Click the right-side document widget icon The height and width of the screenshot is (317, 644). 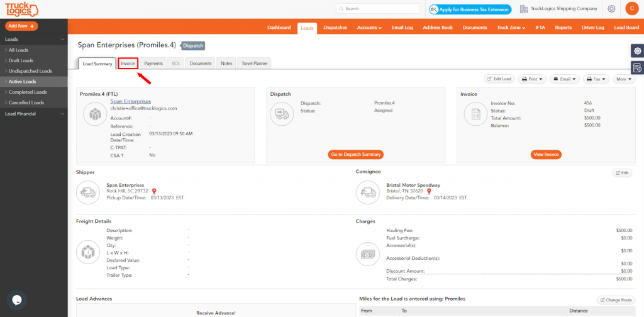point(638,68)
